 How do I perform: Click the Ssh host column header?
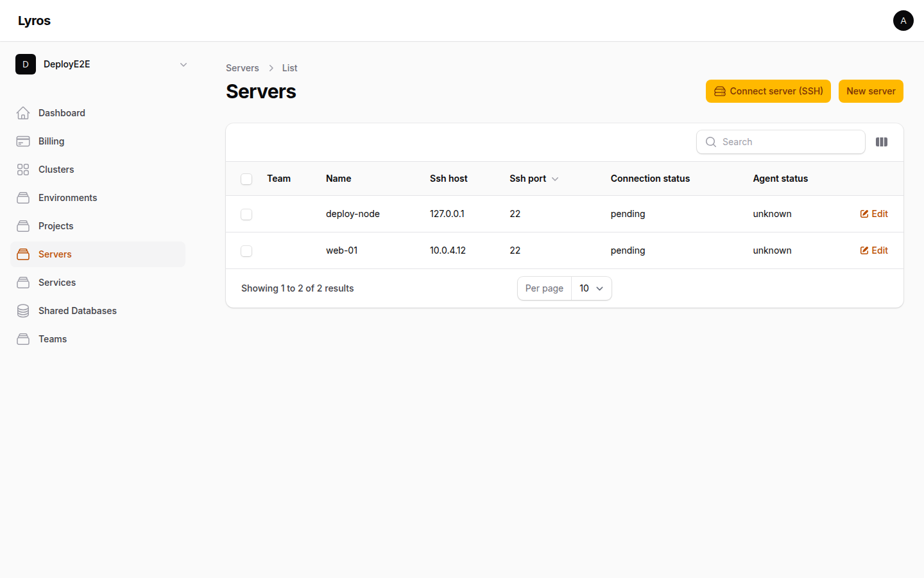(449, 179)
